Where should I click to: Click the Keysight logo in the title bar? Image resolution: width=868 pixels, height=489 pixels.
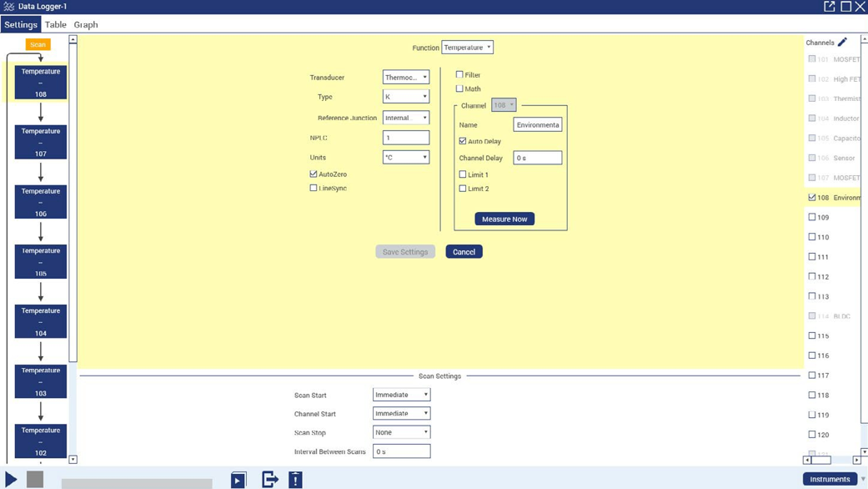click(x=8, y=7)
